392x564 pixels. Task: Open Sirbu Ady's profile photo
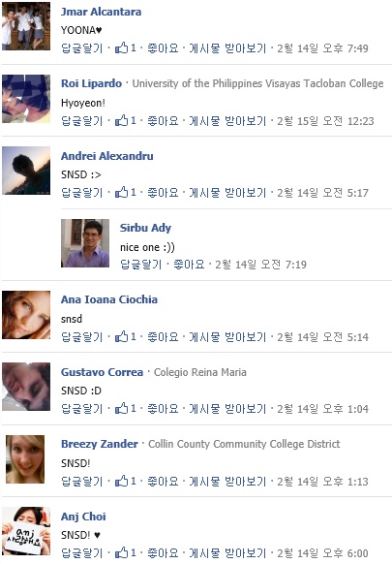[x=85, y=243]
